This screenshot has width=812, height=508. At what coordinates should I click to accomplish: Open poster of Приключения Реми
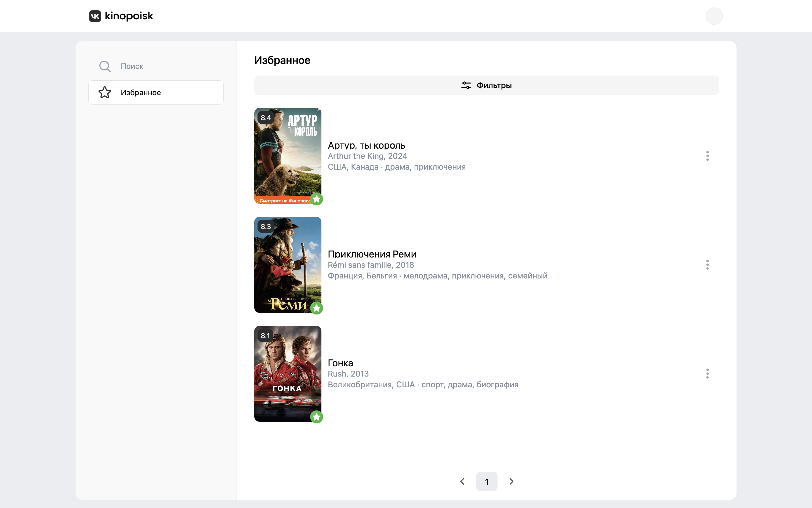(x=288, y=265)
